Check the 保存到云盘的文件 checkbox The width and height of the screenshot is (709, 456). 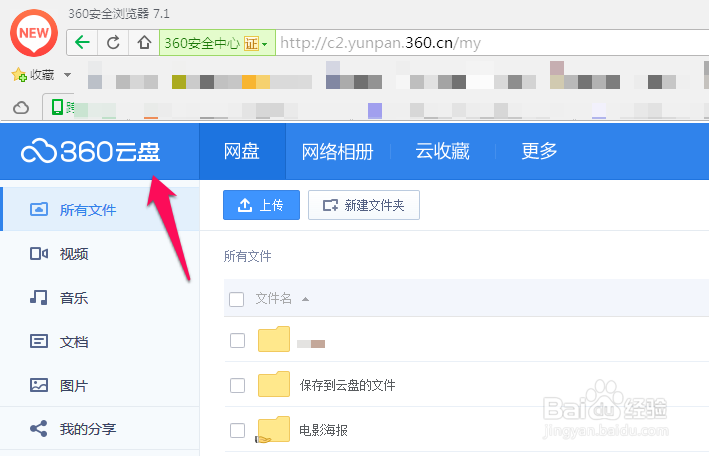237,385
